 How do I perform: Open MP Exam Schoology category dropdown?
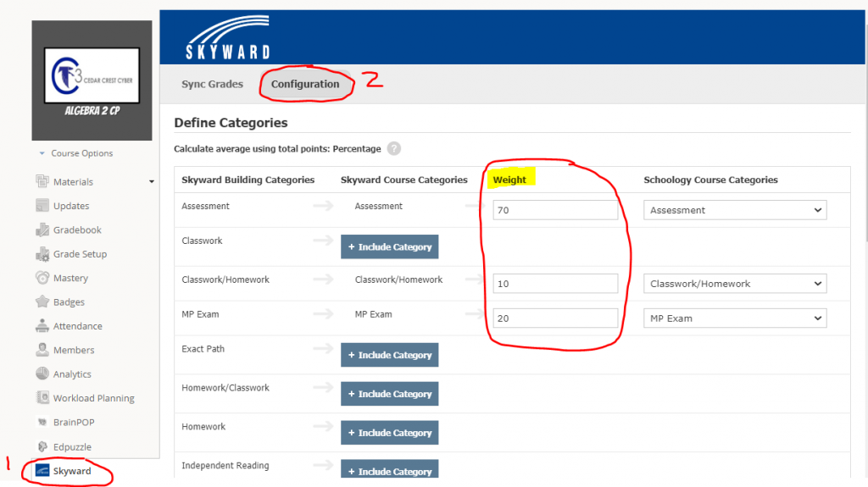tap(735, 318)
